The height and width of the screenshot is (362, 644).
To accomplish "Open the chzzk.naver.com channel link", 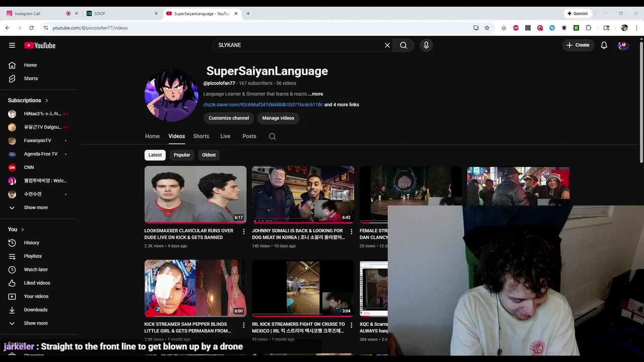I will 263,105.
